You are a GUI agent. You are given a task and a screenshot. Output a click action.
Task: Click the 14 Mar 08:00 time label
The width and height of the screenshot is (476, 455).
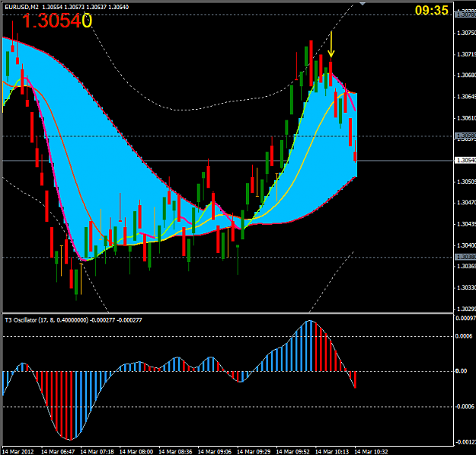[x=136, y=452]
